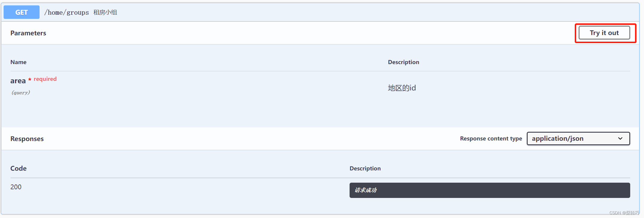Click the Code column header

pyautogui.click(x=18, y=169)
